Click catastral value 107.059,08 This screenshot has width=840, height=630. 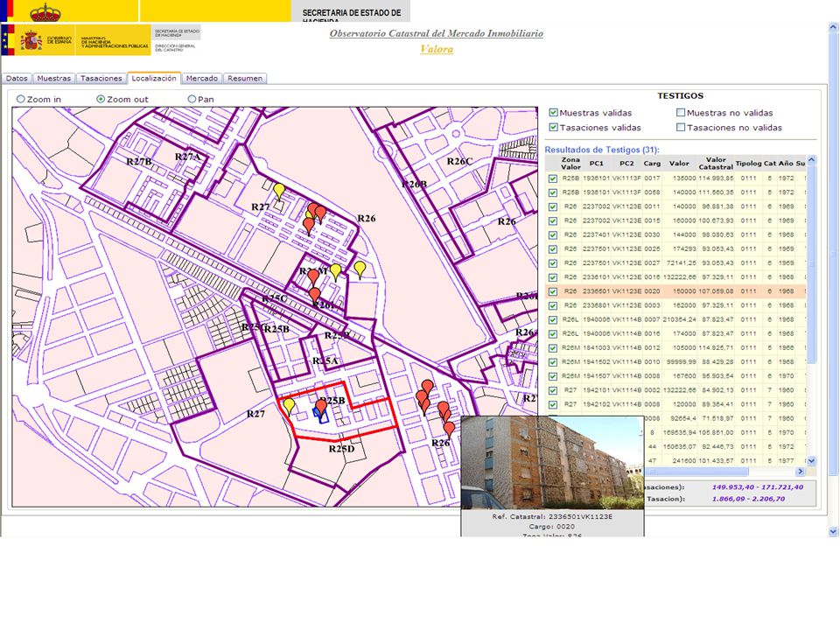(x=716, y=291)
